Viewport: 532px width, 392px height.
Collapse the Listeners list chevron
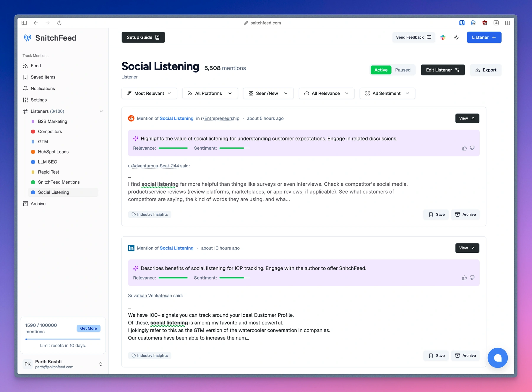(101, 111)
